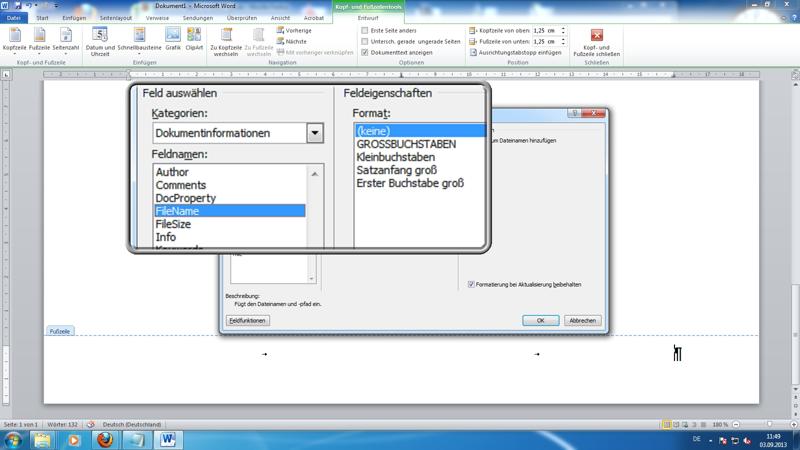The width and height of the screenshot is (800, 450).
Task: Click the zoom in plus button
Action: [x=794, y=424]
